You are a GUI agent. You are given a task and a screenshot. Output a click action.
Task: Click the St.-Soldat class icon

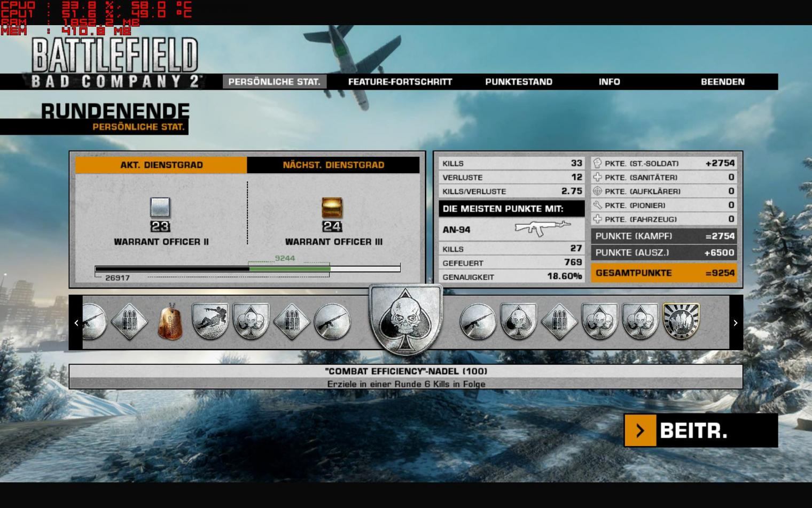597,163
